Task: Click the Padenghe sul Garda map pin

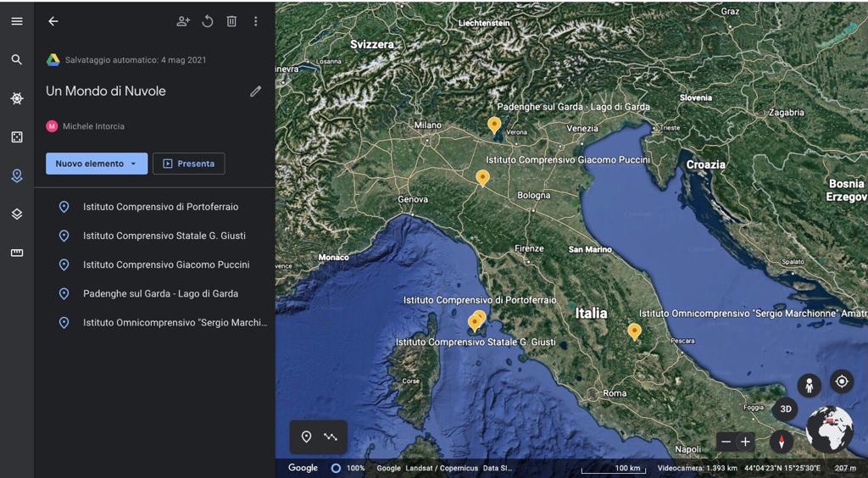Action: [x=494, y=125]
